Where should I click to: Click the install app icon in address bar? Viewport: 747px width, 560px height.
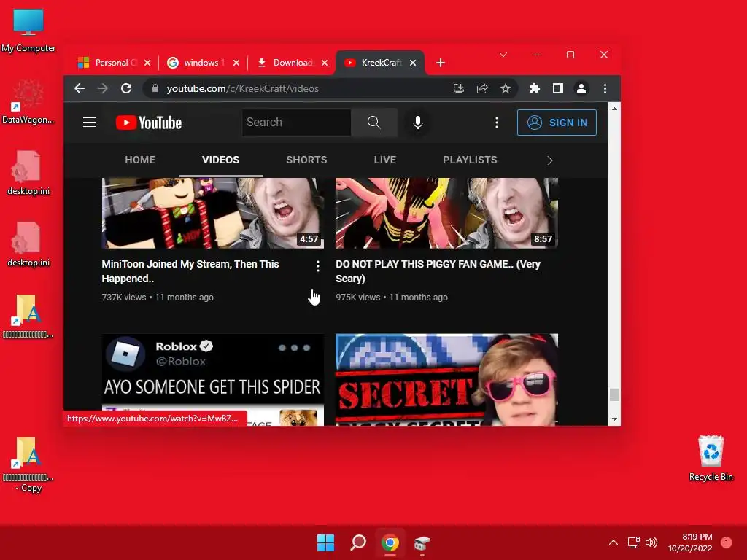458,88
